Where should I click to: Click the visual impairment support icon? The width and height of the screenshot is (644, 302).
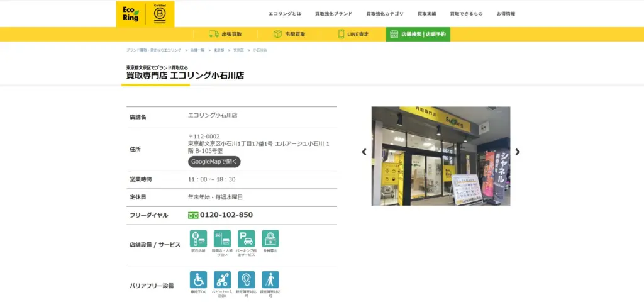[270, 279]
